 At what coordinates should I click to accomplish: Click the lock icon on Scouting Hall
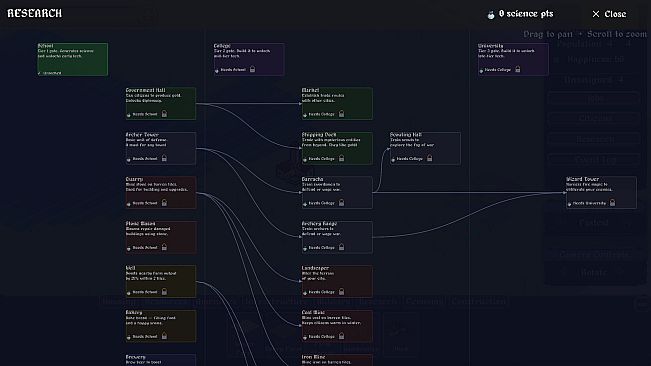(x=429, y=158)
